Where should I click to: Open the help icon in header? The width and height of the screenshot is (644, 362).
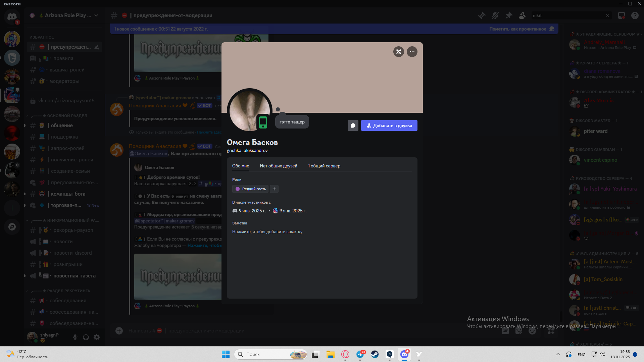(x=635, y=15)
